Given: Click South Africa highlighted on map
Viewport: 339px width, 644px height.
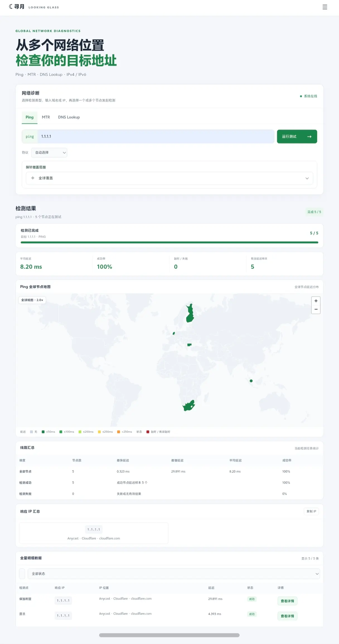Looking at the screenshot, I should coord(188,406).
